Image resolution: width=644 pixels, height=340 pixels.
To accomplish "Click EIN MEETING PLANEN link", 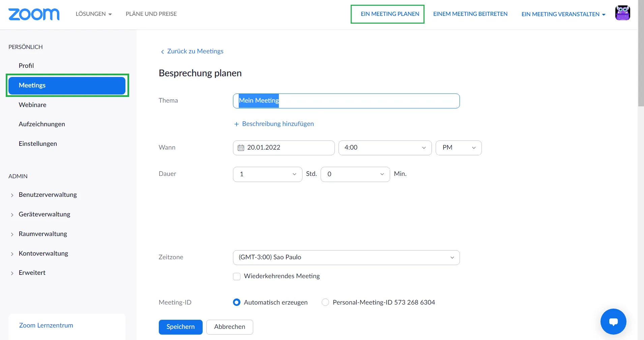I will 390,14.
